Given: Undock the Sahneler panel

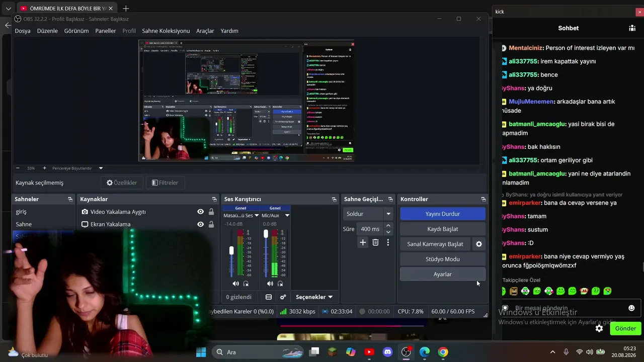Looking at the screenshot, I should (x=70, y=200).
